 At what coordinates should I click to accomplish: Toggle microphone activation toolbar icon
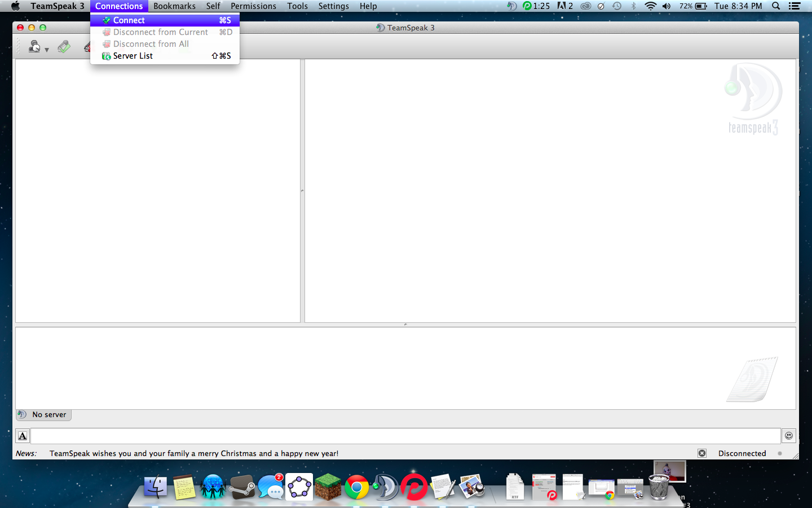coord(64,46)
